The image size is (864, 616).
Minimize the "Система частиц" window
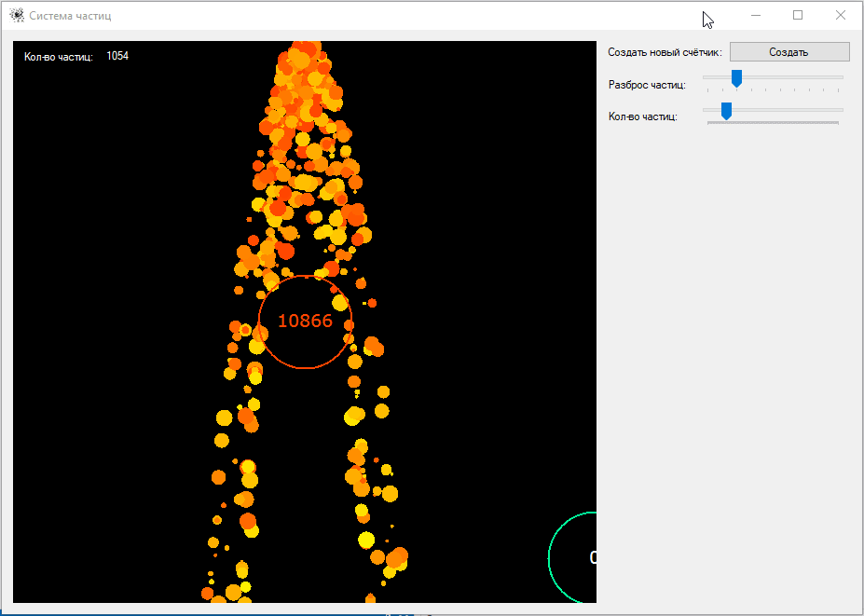pos(756,16)
